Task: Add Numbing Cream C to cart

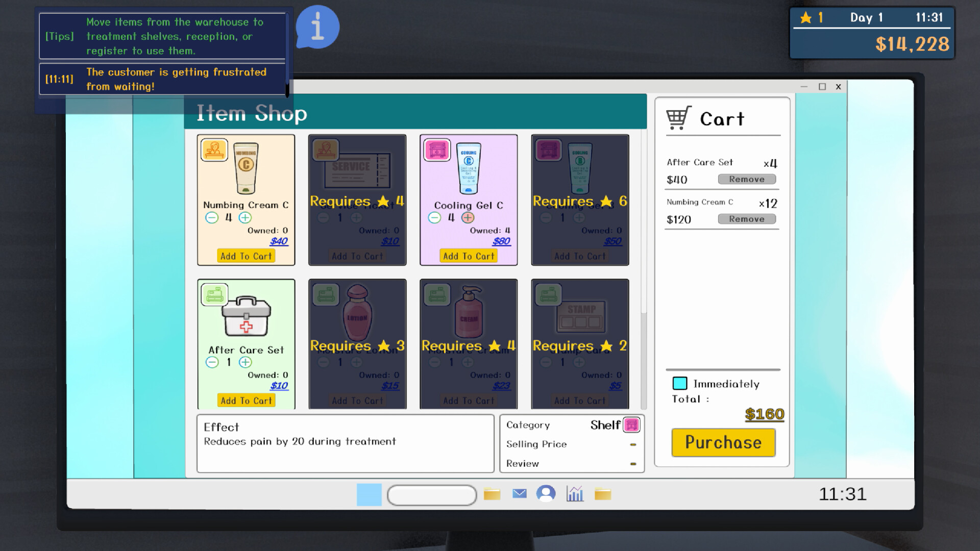Action: (246, 256)
